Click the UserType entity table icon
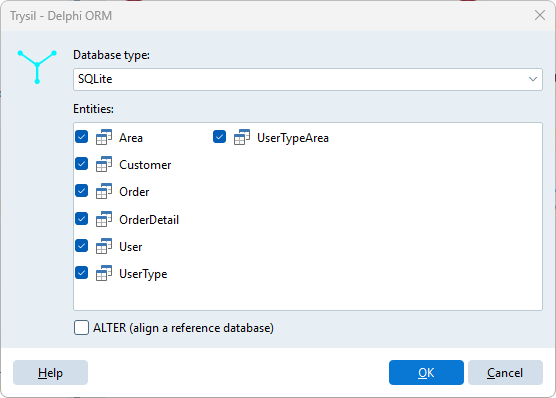Image resolution: width=556 pixels, height=398 pixels. [104, 273]
